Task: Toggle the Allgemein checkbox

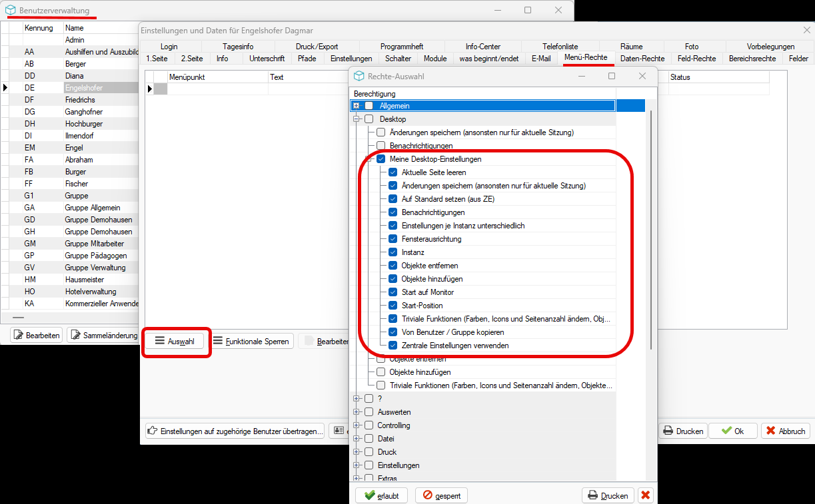Action: tap(369, 106)
